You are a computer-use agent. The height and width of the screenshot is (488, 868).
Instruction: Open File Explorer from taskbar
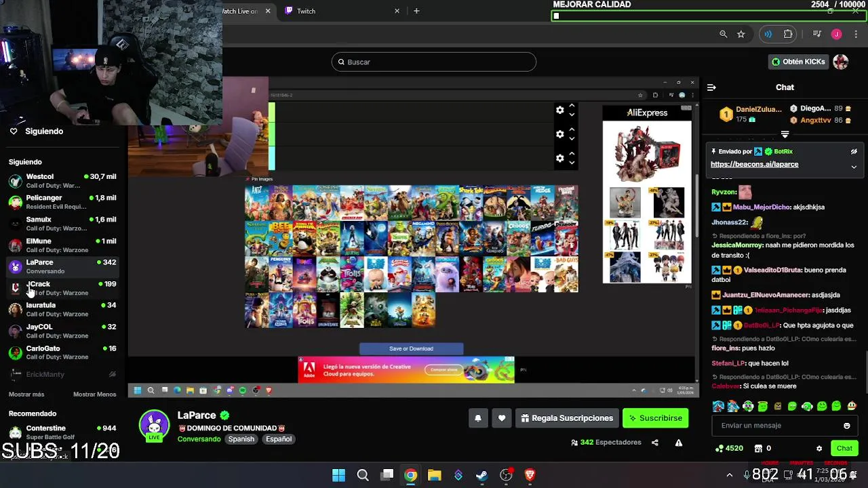click(435, 475)
